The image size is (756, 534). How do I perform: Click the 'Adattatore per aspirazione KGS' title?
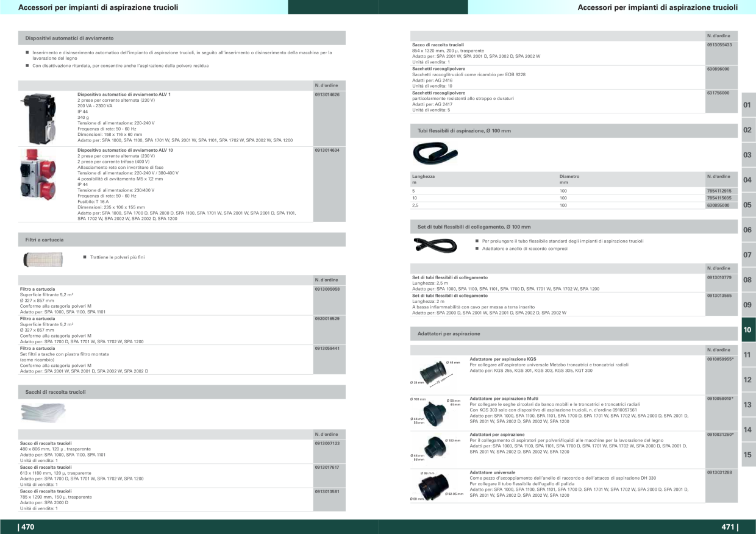point(503,359)
